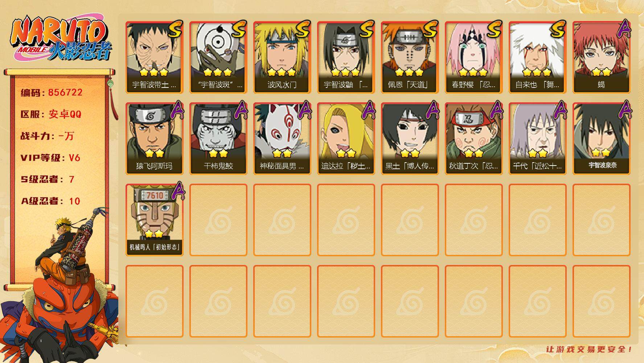Open the masked “宇智波斑” ninja card

pos(218,57)
